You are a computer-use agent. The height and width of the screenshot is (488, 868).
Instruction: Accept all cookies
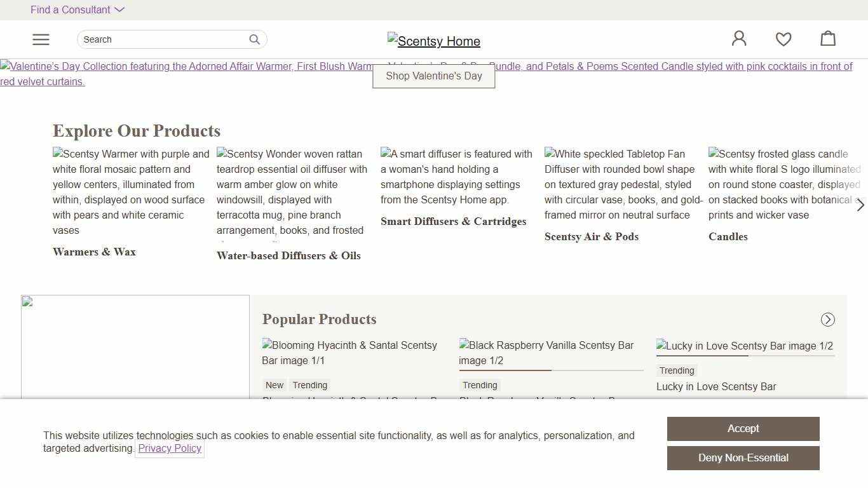(742, 428)
